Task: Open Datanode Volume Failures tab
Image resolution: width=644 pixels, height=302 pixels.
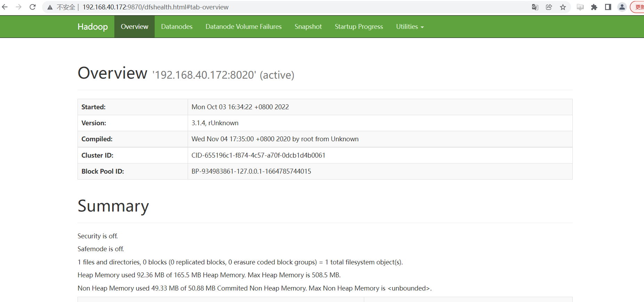Action: (244, 27)
